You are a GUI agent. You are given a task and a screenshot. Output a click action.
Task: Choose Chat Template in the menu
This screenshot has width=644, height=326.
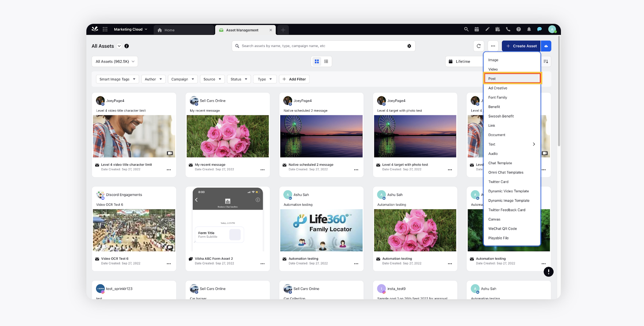coord(512,163)
